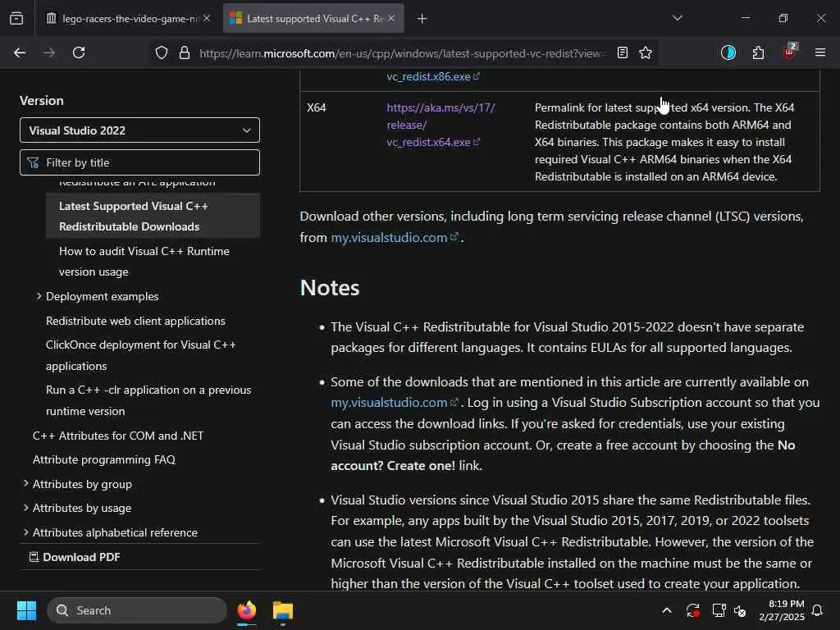Click the muted volume tray icon
840x630 pixels.
pyautogui.click(x=741, y=610)
